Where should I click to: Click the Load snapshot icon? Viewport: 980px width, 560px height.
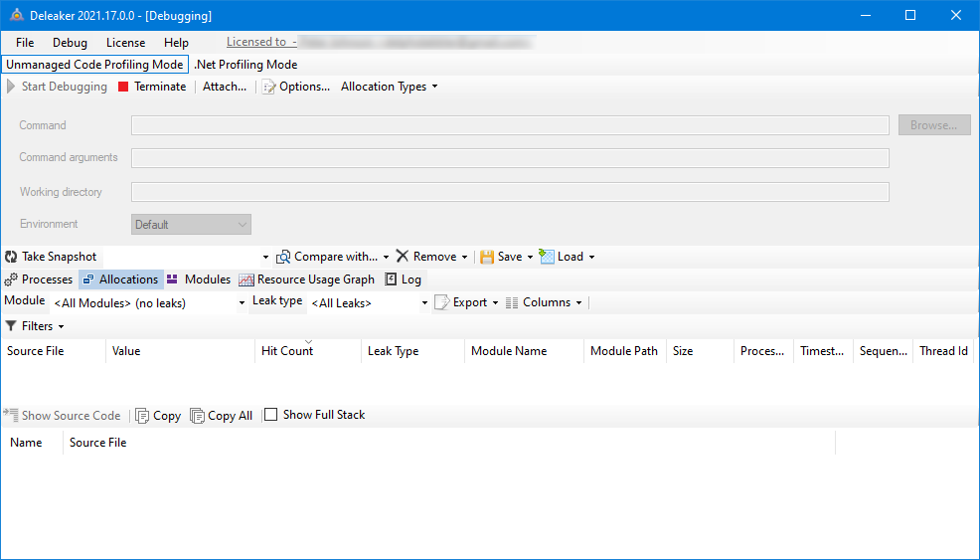pyautogui.click(x=547, y=257)
